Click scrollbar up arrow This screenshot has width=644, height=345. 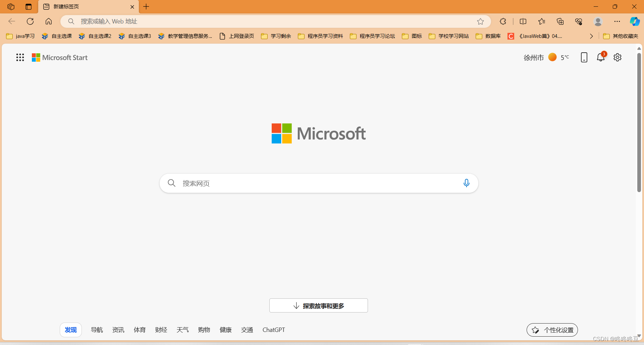[639, 49]
